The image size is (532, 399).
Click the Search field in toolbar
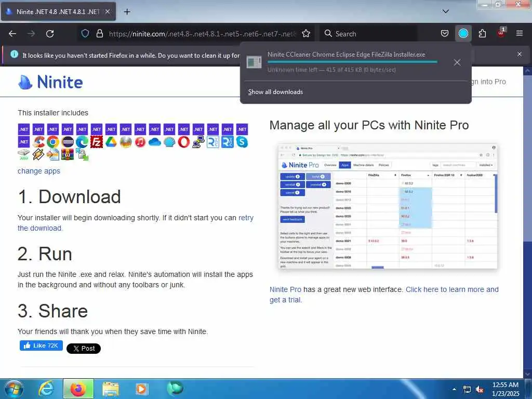(x=369, y=34)
